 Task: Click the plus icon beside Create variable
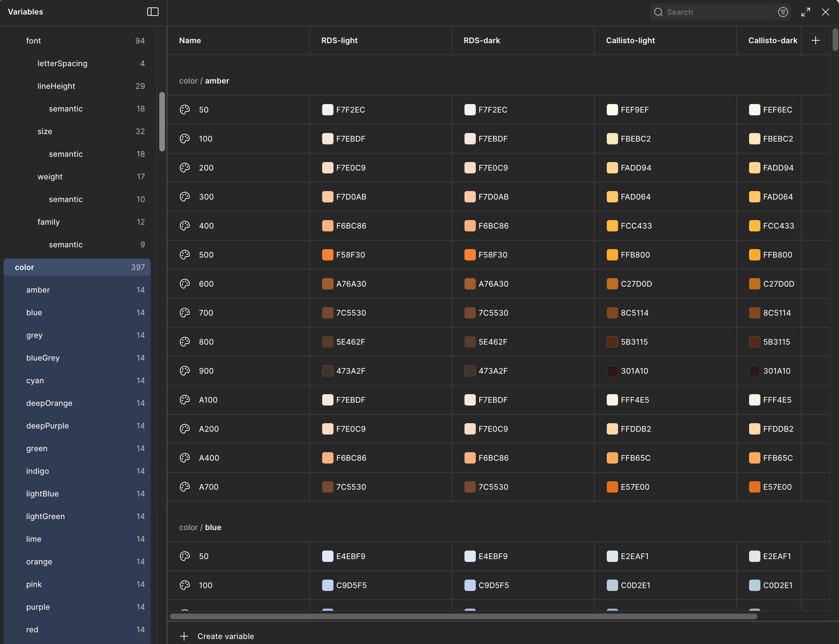(184, 636)
